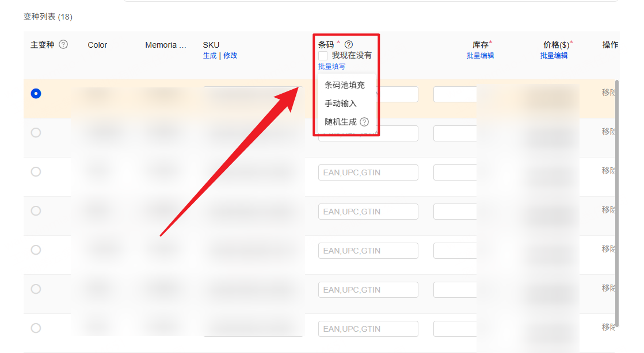
Task: Choose 手动输入 from the menu
Action: tap(340, 103)
